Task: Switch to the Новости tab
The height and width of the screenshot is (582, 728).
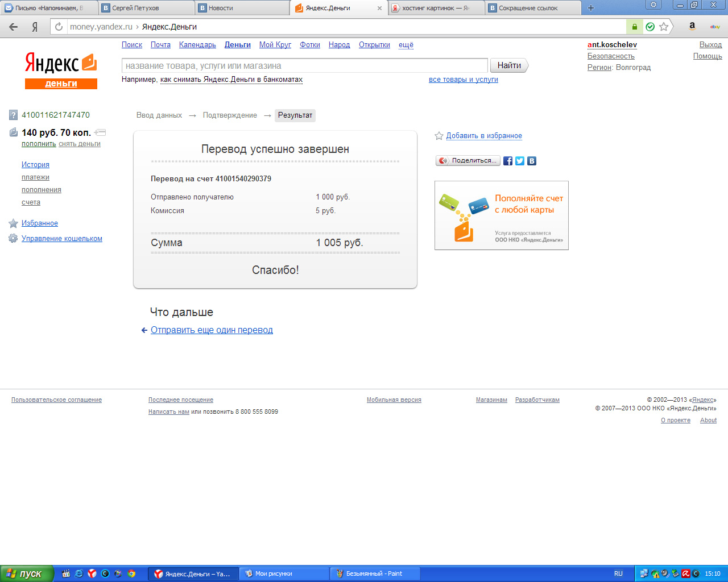Action: click(242, 8)
